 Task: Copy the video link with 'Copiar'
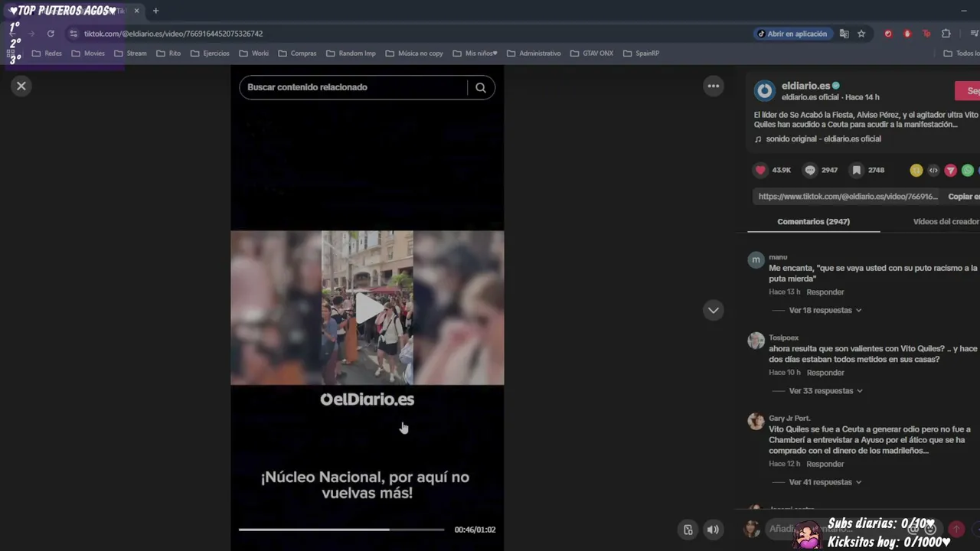(x=964, y=197)
